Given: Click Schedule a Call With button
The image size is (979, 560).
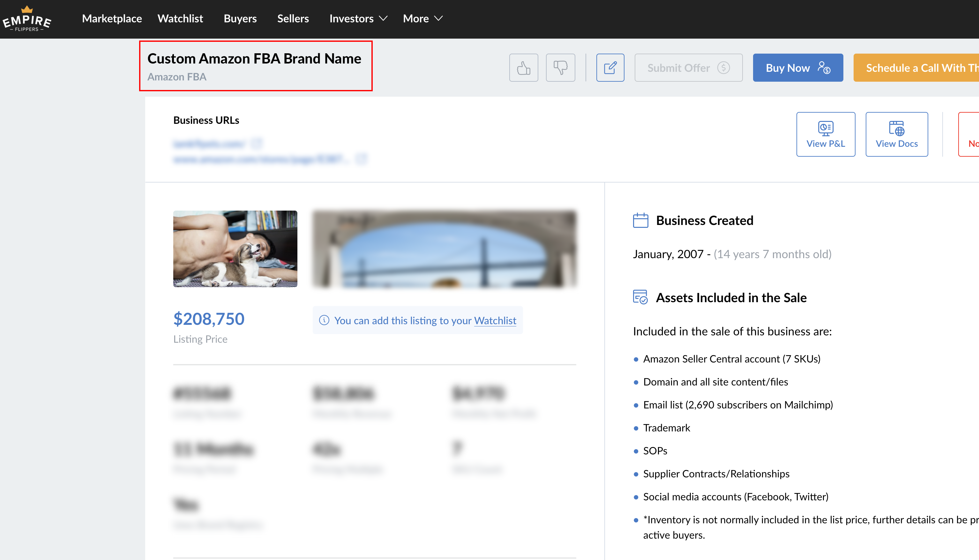Looking at the screenshot, I should [x=916, y=68].
